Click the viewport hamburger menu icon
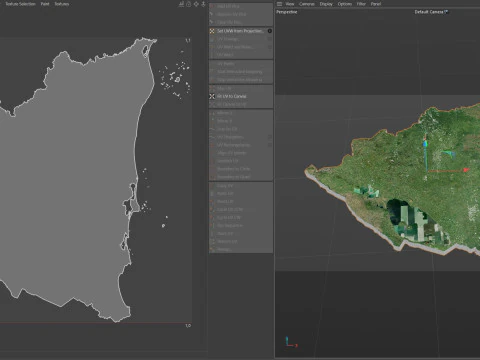 click(x=279, y=4)
